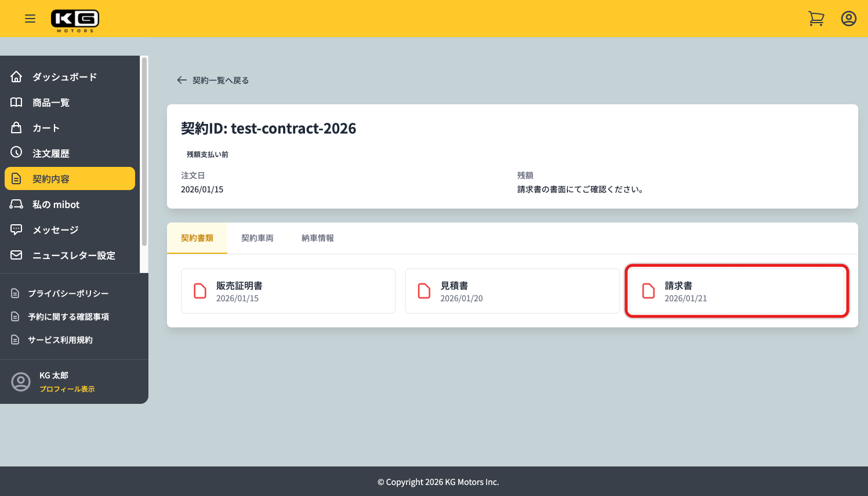The width and height of the screenshot is (868, 496).
Task: Select 注文履歴 in the sidebar
Action: click(51, 153)
